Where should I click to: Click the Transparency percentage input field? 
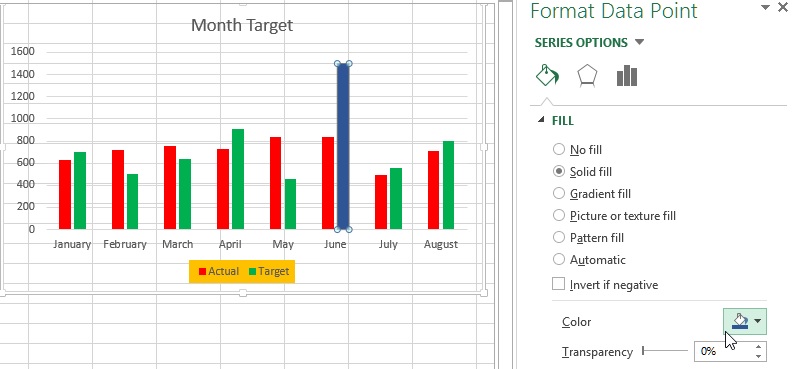[x=723, y=351]
